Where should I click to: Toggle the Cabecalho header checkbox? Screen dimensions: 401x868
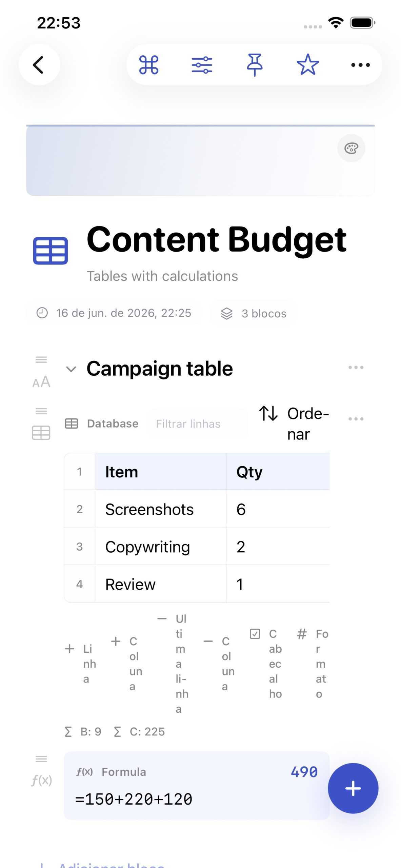[266, 664]
